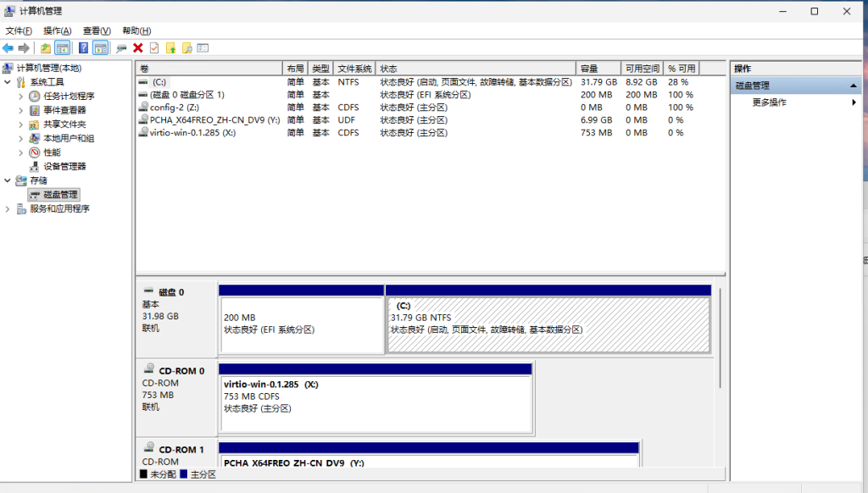This screenshot has height=493, width=868.
Task: Click the toolbar disk connect/refresh icon
Action: click(x=121, y=48)
